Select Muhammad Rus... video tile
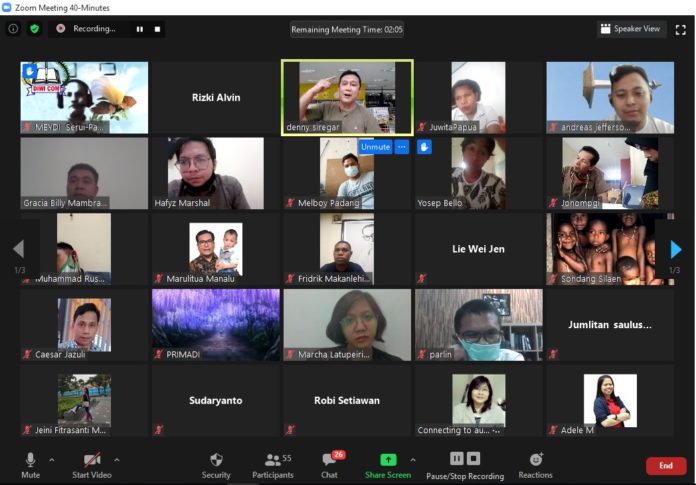 click(84, 249)
